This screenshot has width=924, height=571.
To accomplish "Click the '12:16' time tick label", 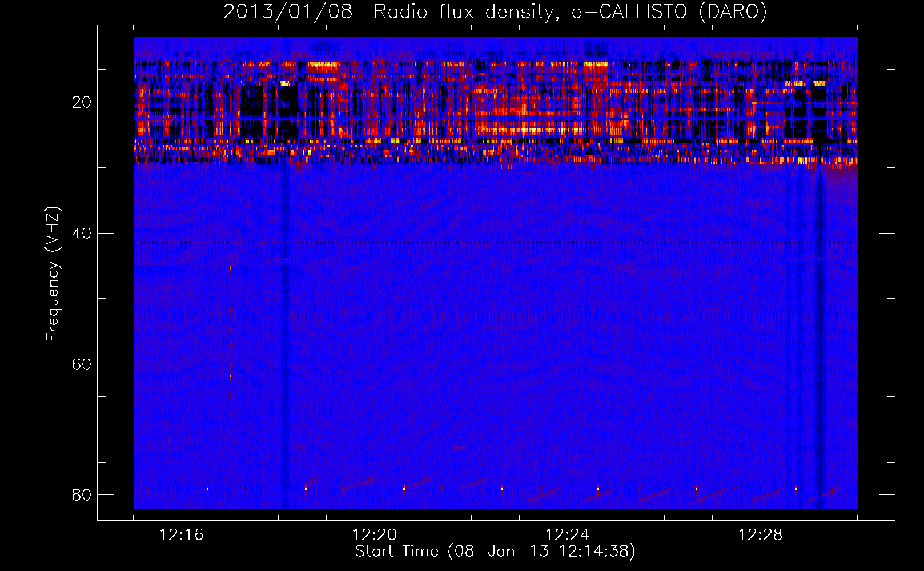I will 182,535.
